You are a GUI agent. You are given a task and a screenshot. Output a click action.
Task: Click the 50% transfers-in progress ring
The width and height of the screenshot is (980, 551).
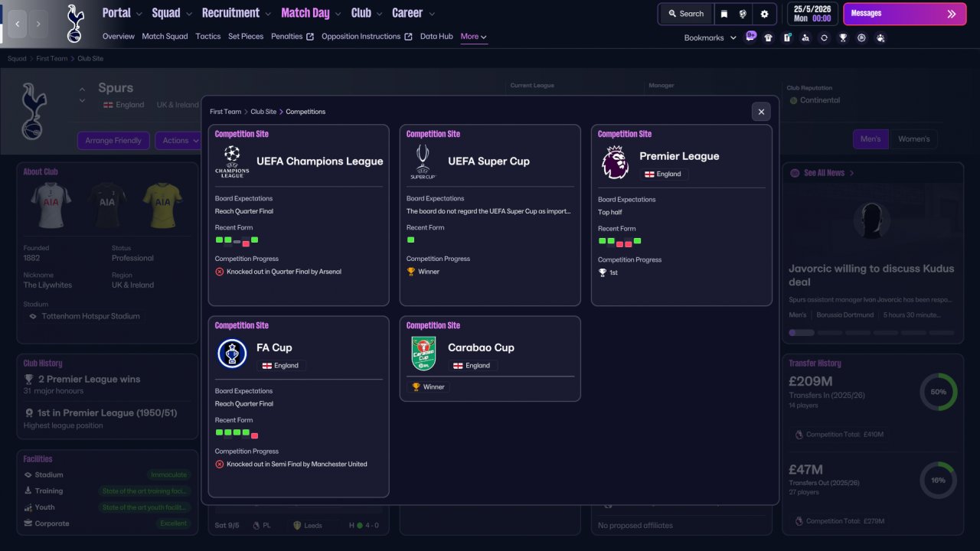click(939, 392)
